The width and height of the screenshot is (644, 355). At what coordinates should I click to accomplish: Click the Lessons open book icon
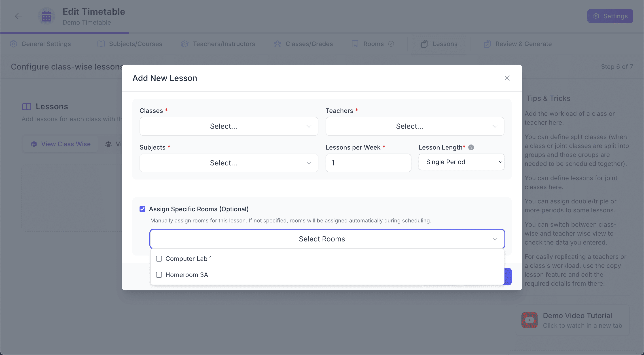27,106
